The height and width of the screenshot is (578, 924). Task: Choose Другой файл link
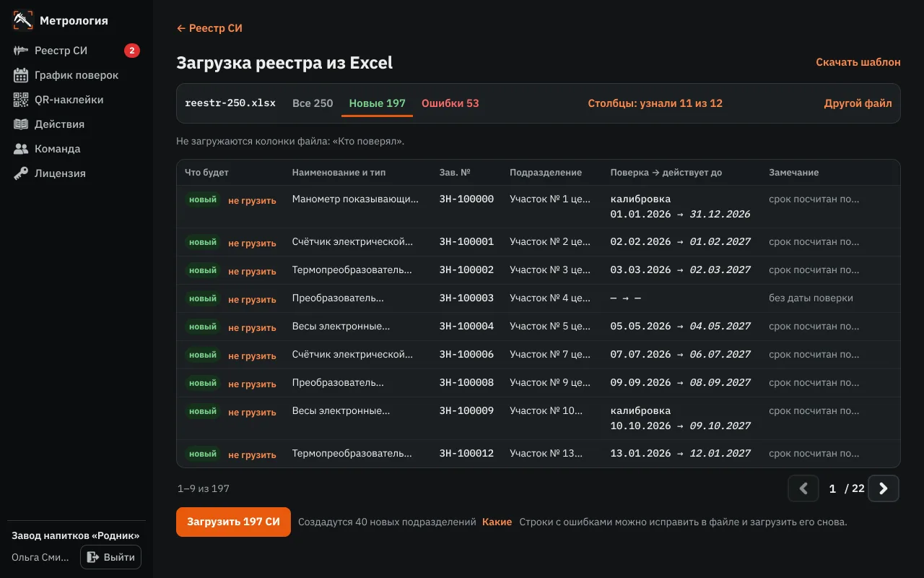[858, 103]
